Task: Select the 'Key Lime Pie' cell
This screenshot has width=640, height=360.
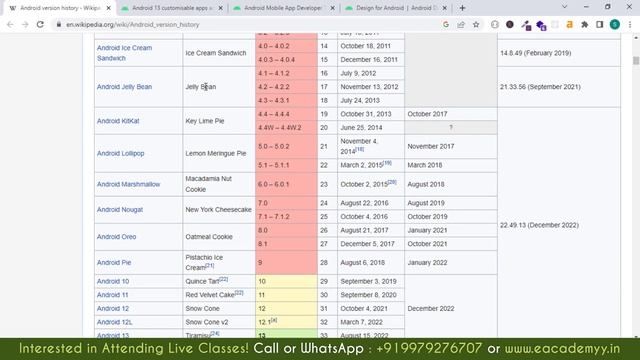Action: tap(219, 121)
